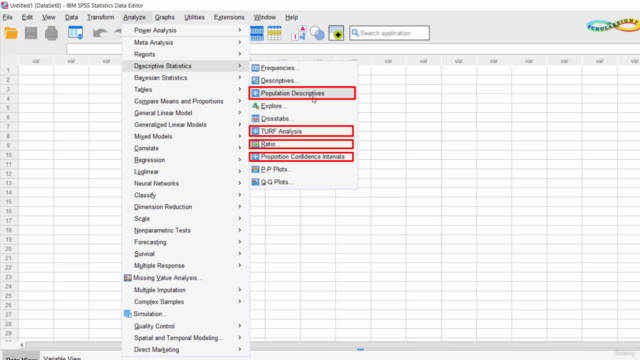Open the Graphs menu

164,17
